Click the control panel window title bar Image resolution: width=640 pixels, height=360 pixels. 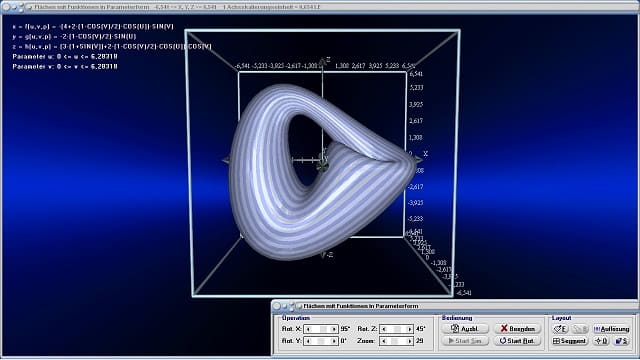click(x=455, y=306)
